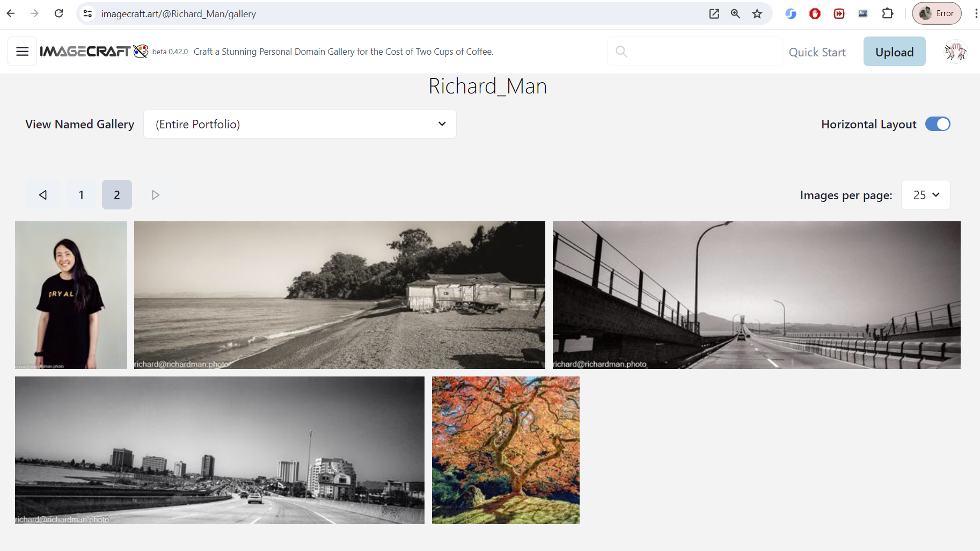Click the beta 0.42.0 version label
Viewport: 980px width, 551px height.
pyautogui.click(x=170, y=52)
